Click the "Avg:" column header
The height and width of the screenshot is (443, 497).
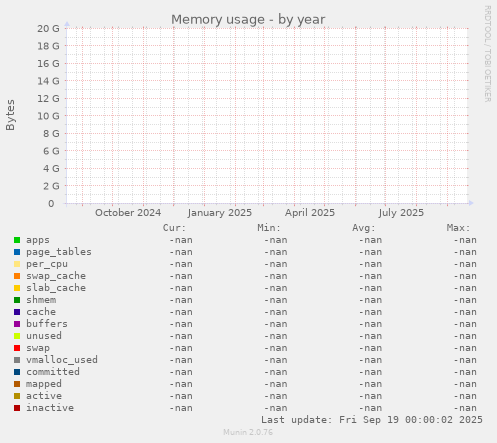364,228
